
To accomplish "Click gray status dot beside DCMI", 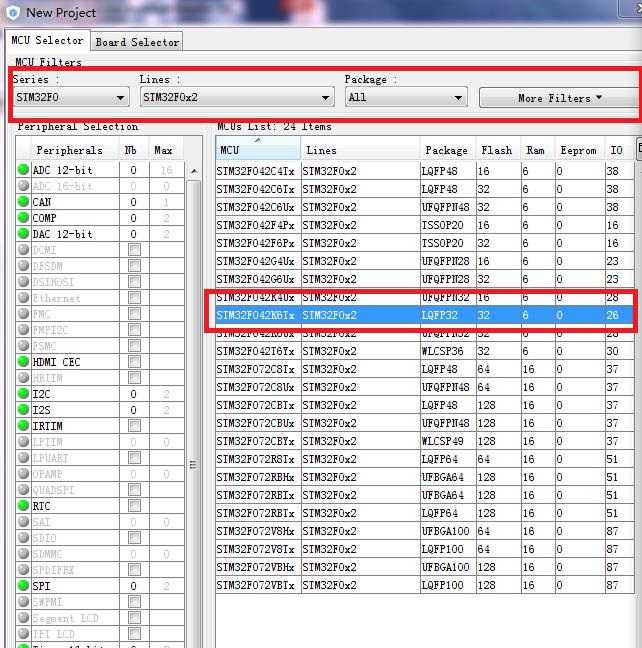I will 24,249.
